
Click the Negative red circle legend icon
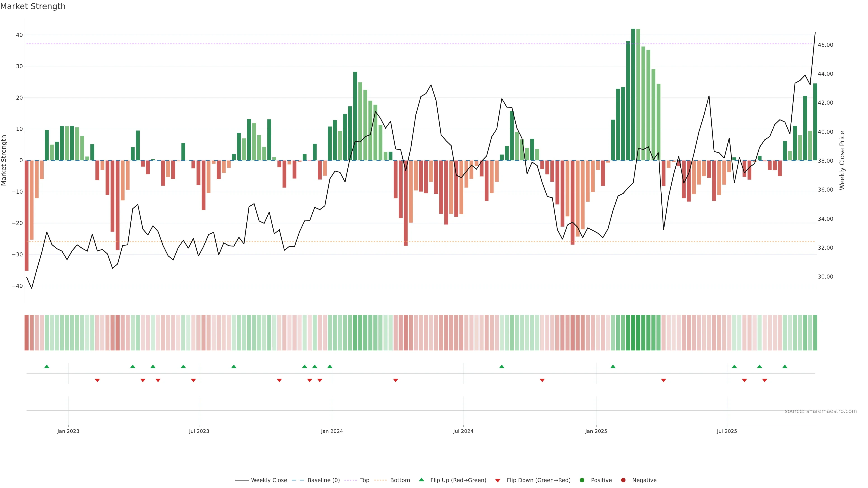pos(623,480)
